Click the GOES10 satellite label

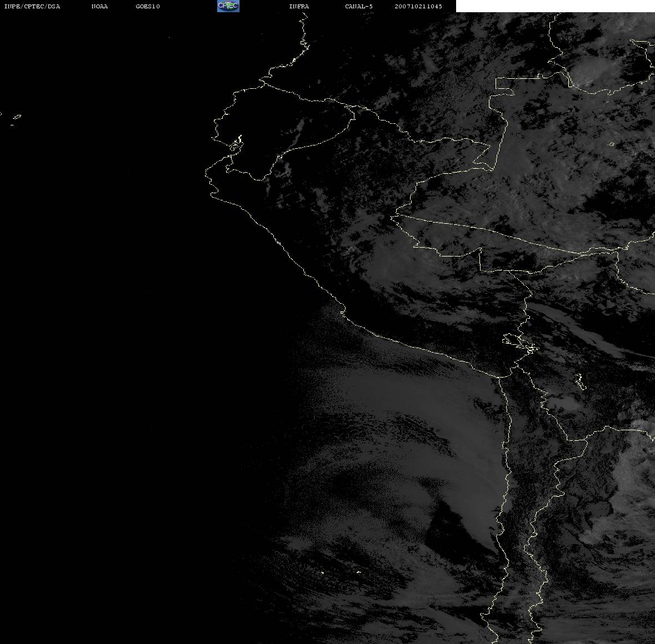tap(148, 6)
